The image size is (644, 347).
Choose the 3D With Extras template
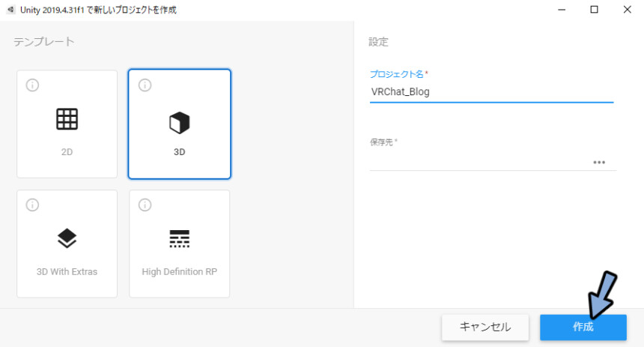pos(67,244)
